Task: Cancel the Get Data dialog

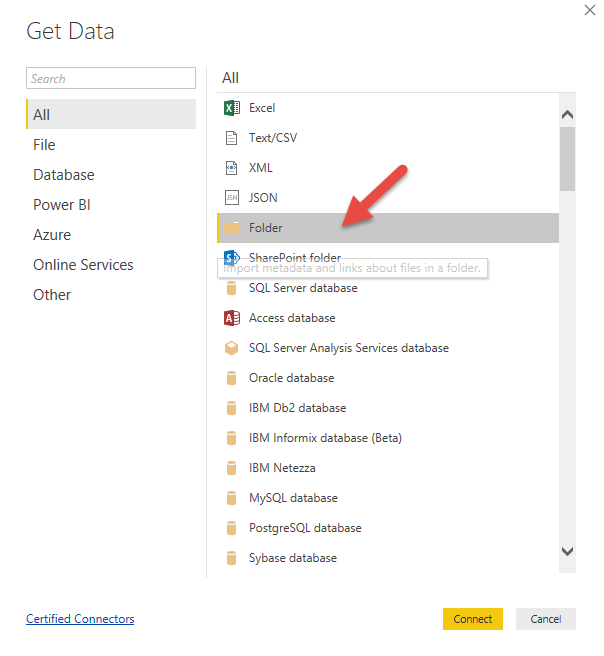Action: (x=545, y=619)
